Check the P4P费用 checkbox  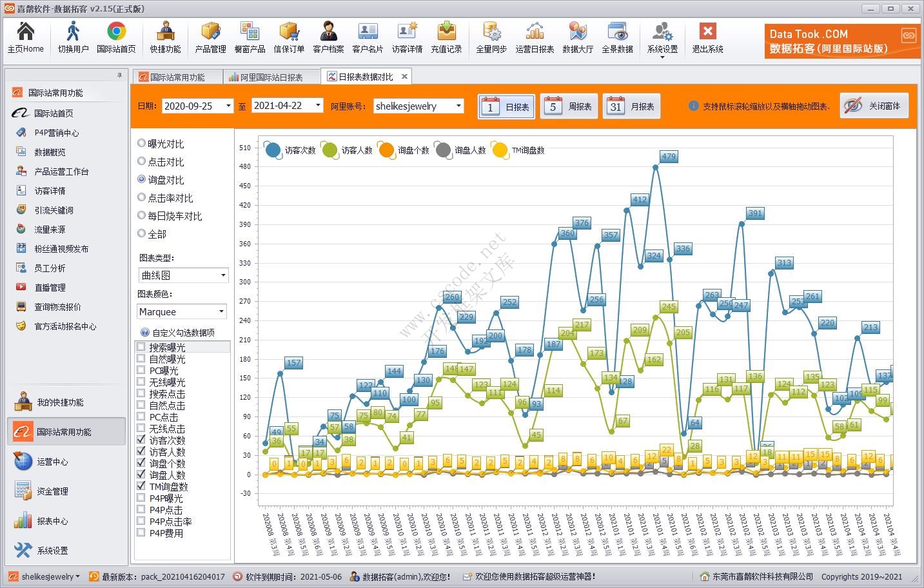pyautogui.click(x=141, y=533)
